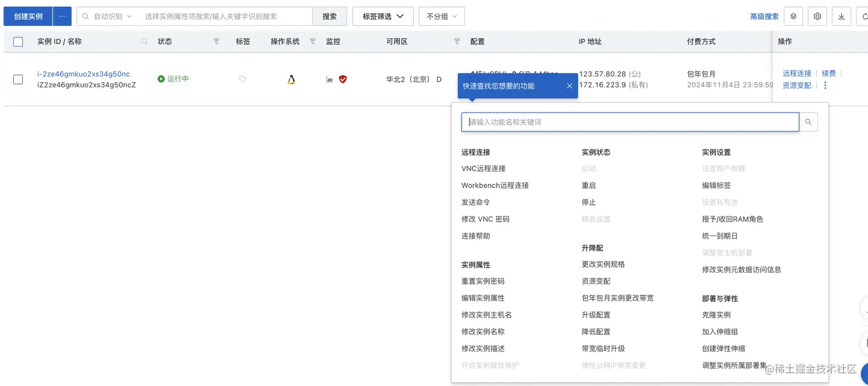
Task: Select 重启 under 实例状态
Action: 589,186
